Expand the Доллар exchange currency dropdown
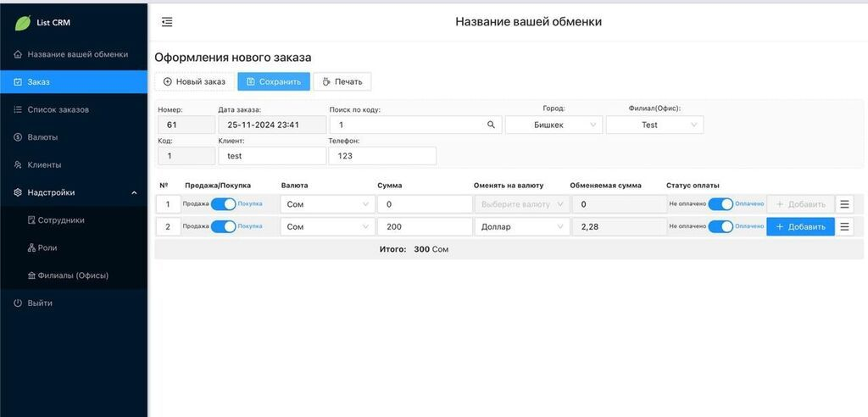 pos(521,227)
